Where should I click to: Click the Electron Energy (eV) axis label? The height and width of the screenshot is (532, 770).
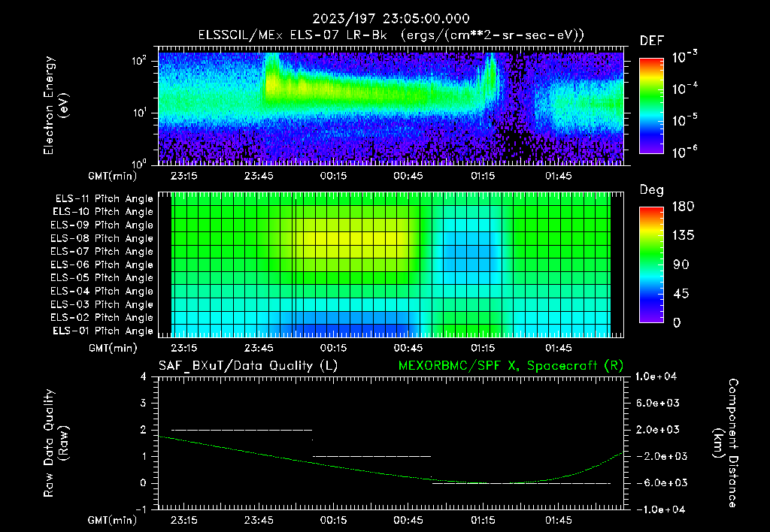coord(56,105)
